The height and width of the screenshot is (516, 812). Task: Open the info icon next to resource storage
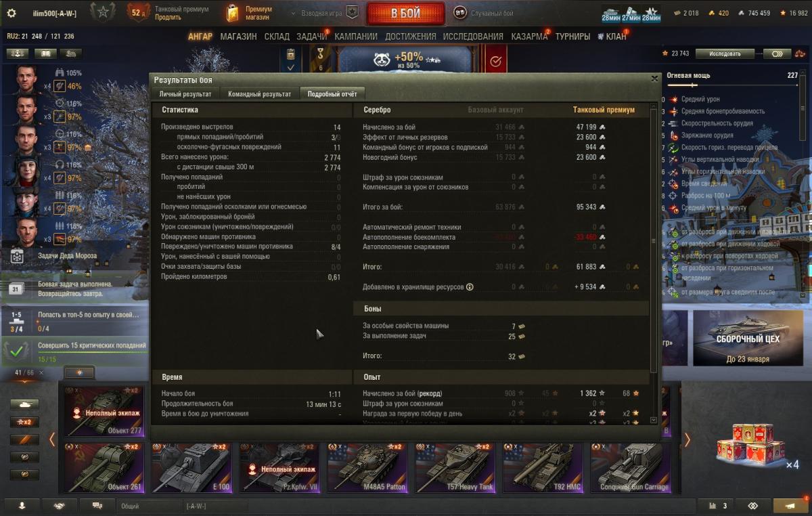tap(470, 287)
